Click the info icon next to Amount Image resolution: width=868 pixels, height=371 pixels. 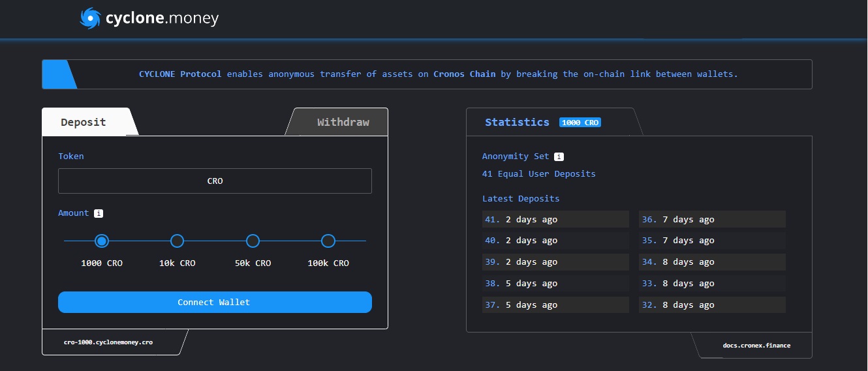click(x=99, y=213)
